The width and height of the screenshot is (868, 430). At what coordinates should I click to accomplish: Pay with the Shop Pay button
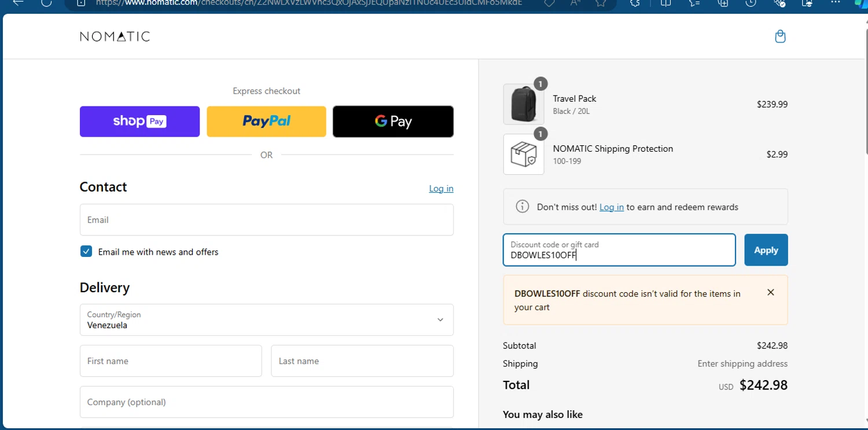coord(139,122)
